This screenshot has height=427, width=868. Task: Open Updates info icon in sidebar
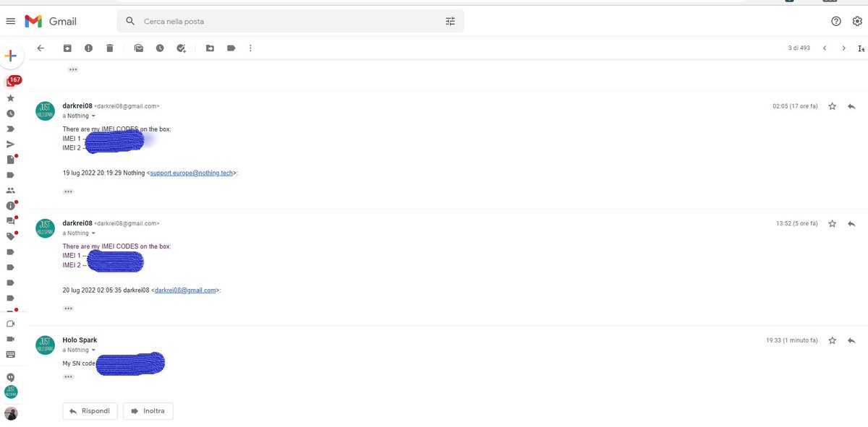10,205
